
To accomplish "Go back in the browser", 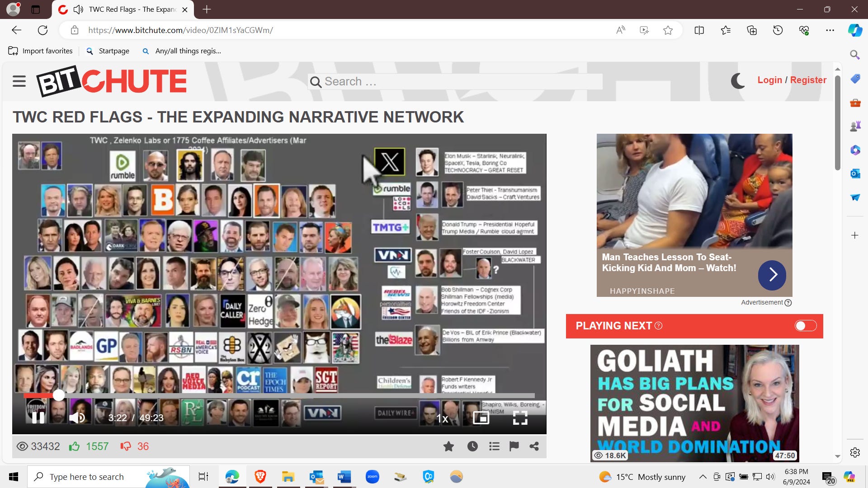I will tap(17, 30).
